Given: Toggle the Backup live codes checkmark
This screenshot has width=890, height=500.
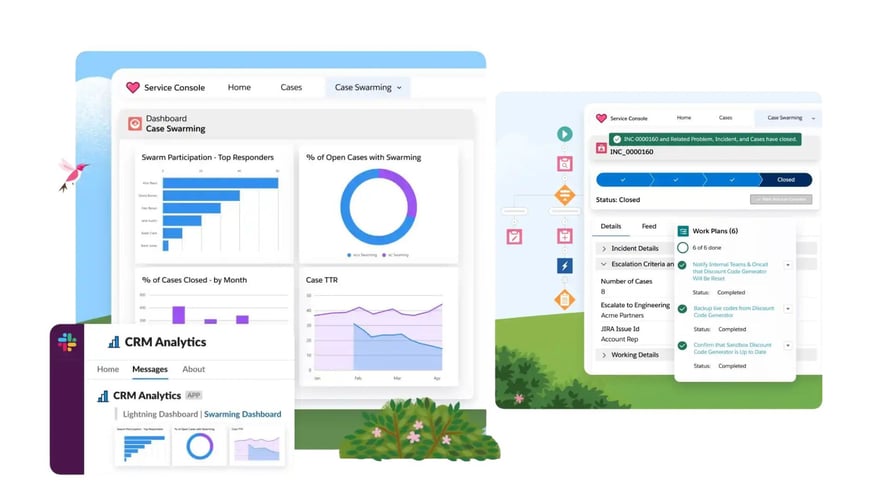Looking at the screenshot, I should pos(683,309).
